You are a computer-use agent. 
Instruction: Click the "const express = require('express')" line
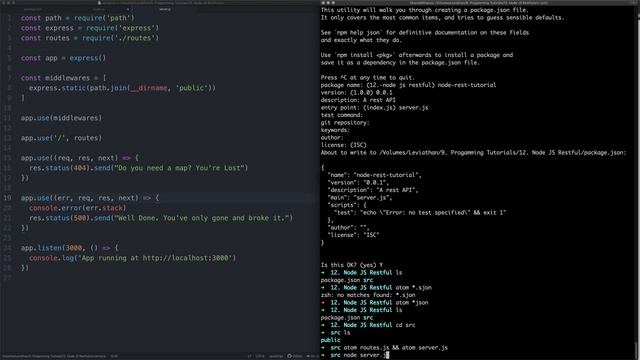point(90,28)
